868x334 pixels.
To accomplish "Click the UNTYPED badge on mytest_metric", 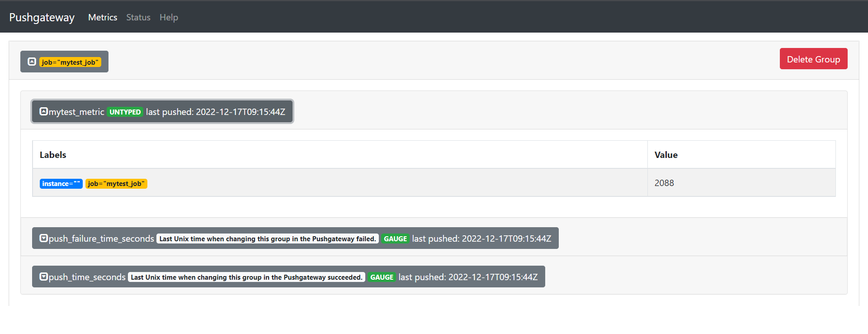I will (x=125, y=112).
